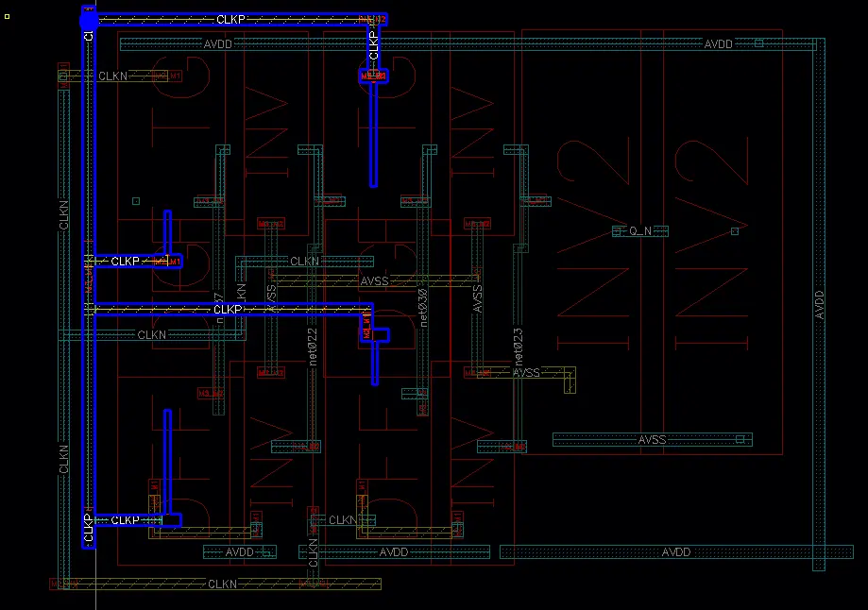Screen dimensions: 868x610
Task: Select the Q_N pin label
Action: [640, 230]
